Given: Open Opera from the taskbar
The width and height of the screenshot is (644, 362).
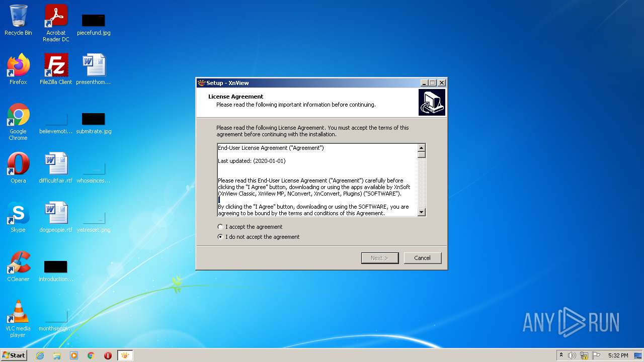Looking at the screenshot, I should tap(108, 355).
